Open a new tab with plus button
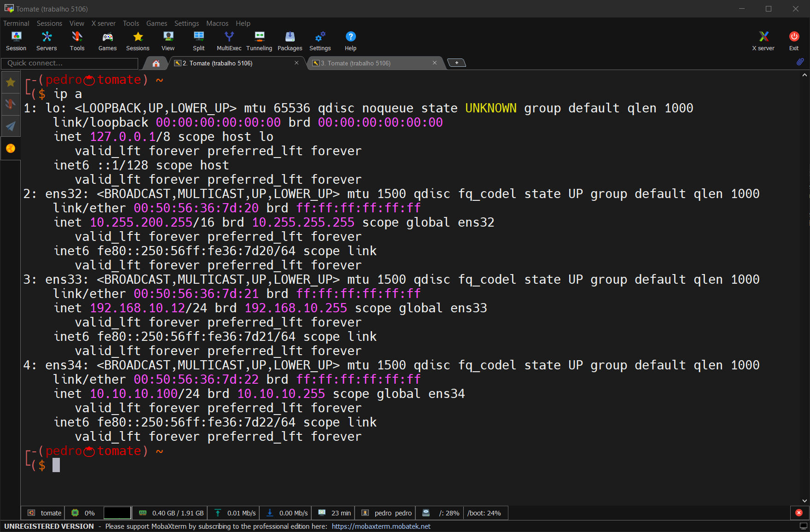Image resolution: width=810 pixels, height=532 pixels. tap(456, 63)
